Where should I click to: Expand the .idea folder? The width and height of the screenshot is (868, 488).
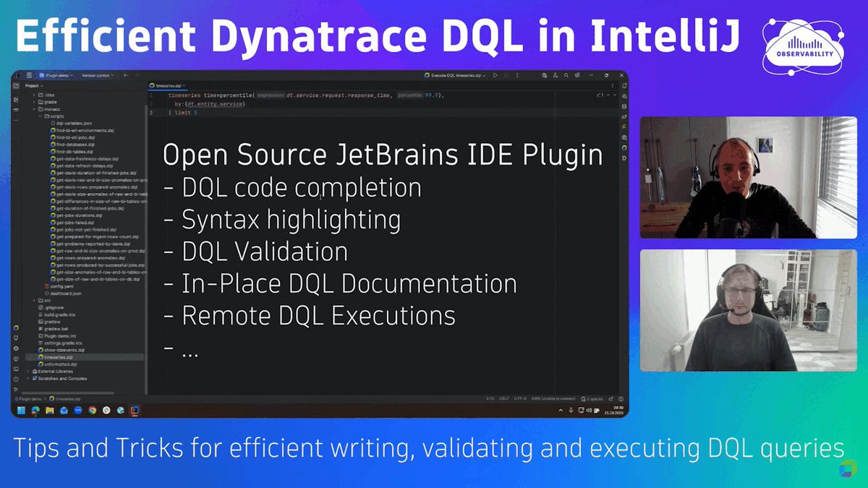pos(33,95)
